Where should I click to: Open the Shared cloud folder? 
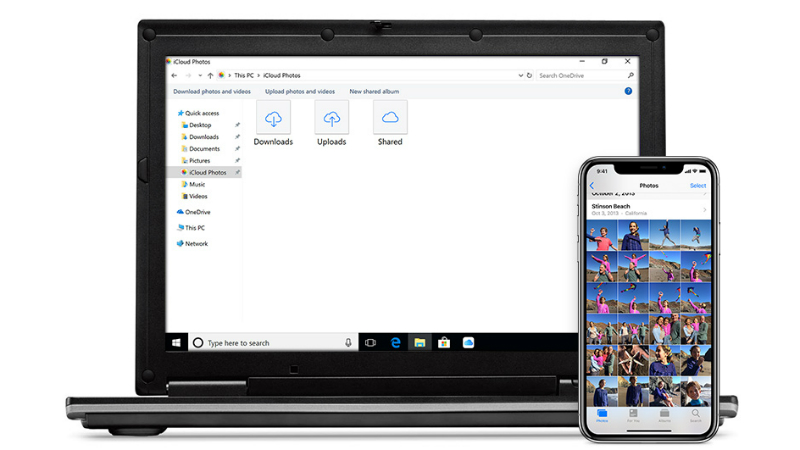390,123
